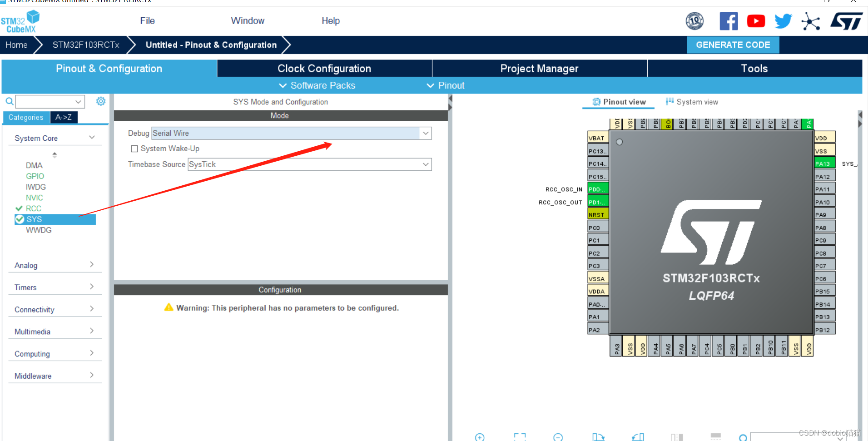Click the search magnifier in the categories panel

click(x=9, y=101)
